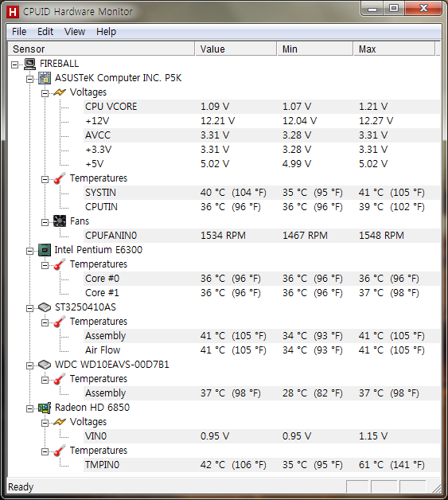448x500 pixels.
Task: Click the thermometer icon under Radeon HD 6850
Action: click(x=60, y=451)
